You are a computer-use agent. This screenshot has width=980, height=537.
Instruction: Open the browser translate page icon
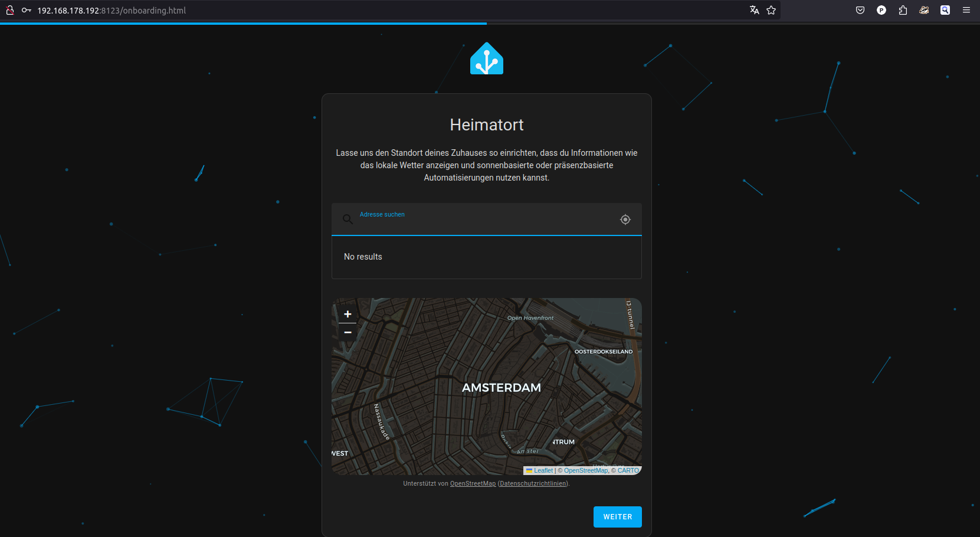(x=754, y=10)
